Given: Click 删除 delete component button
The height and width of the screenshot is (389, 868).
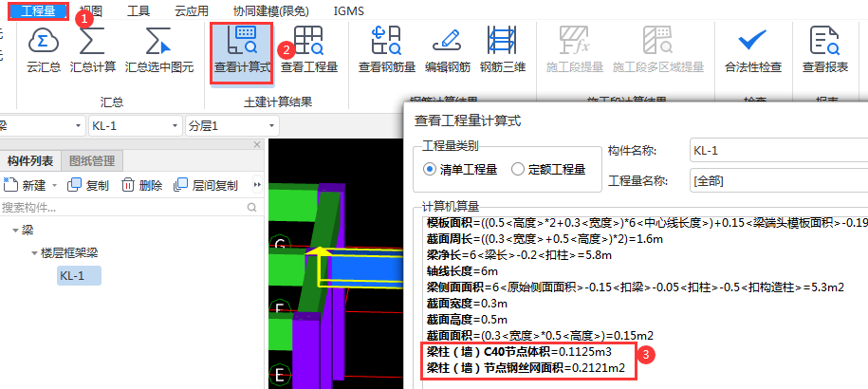Looking at the screenshot, I should pyautogui.click(x=141, y=185).
